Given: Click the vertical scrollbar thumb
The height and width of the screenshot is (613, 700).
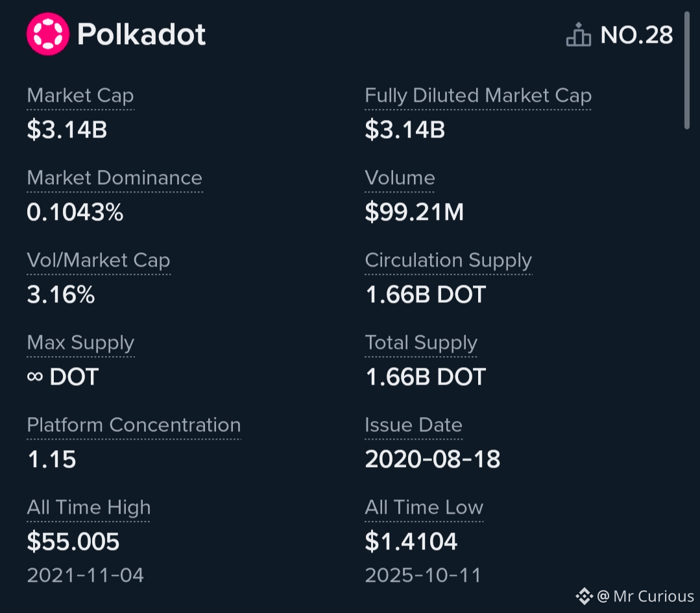Looking at the screenshot, I should [x=687, y=70].
